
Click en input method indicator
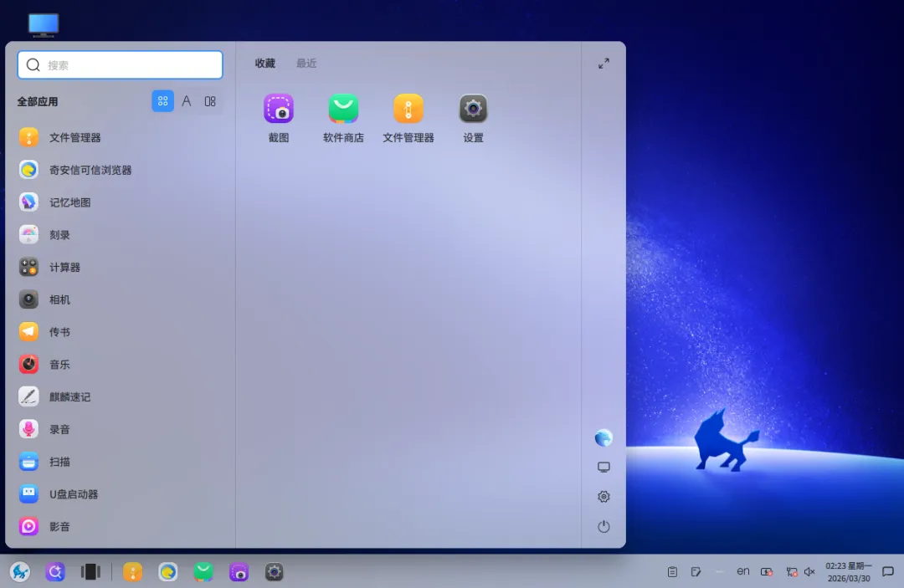[743, 571]
